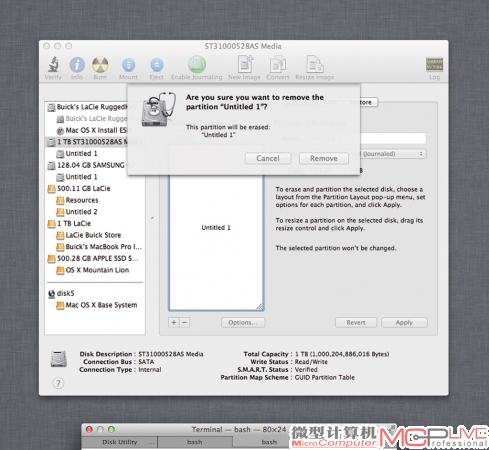Click GUID Partition Table text

(x=325, y=378)
